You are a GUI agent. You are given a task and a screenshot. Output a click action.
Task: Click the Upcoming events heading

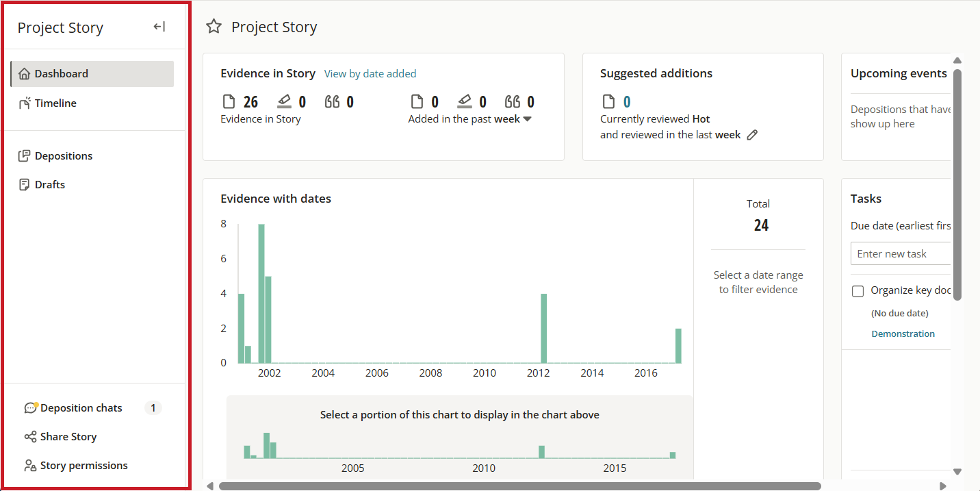tap(899, 74)
